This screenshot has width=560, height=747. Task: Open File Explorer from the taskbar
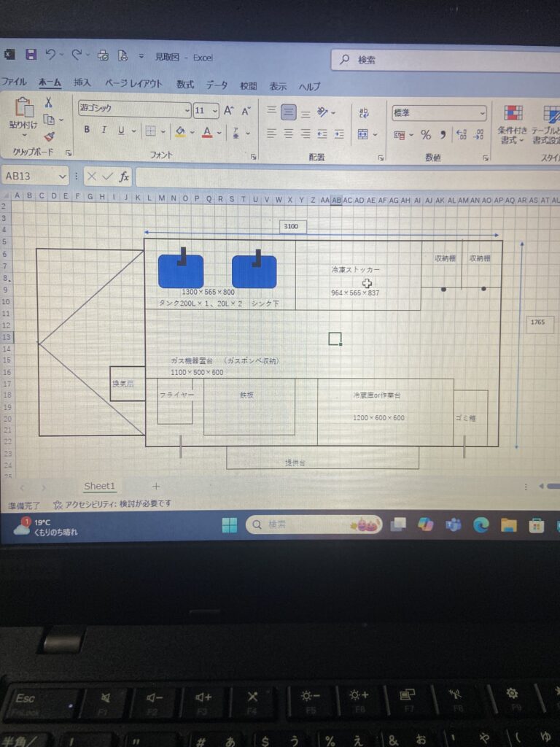508,525
